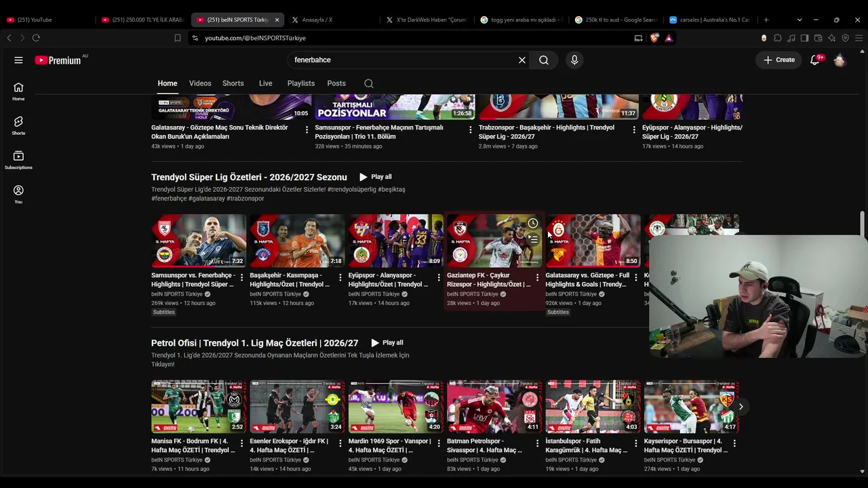Add Gaziantep FK video to Watch later
Viewport: 868px width, 488px height.
point(533,224)
